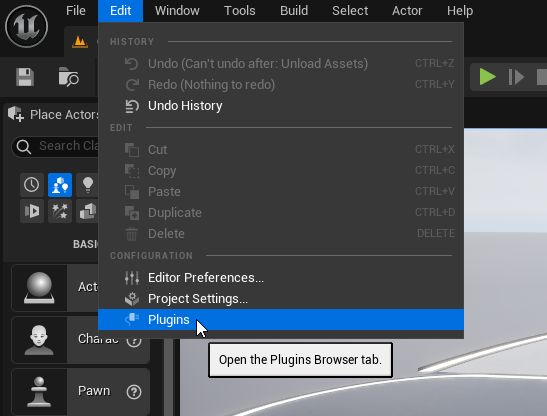
Task: Open the Tools menu
Action: coord(240,11)
